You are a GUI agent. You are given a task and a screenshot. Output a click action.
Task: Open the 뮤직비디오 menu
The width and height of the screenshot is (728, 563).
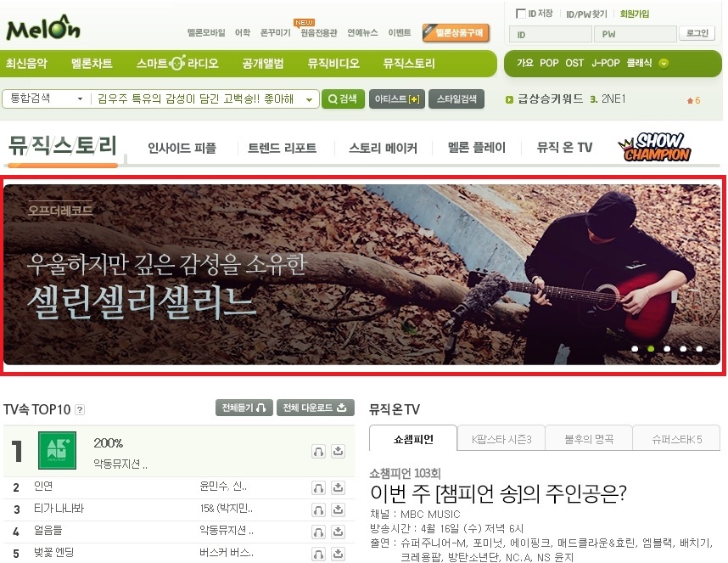[333, 63]
